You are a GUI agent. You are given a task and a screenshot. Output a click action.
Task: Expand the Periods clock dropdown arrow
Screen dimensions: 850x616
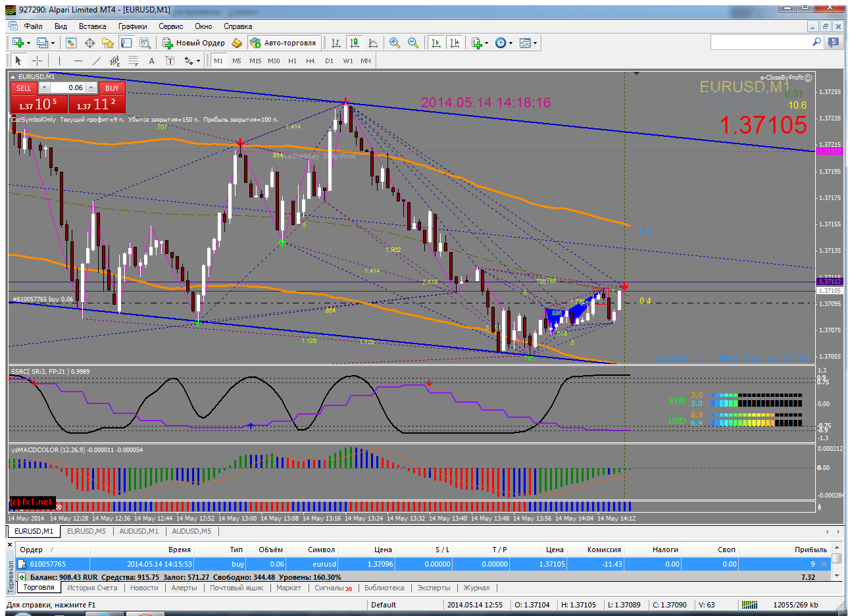pos(511,43)
